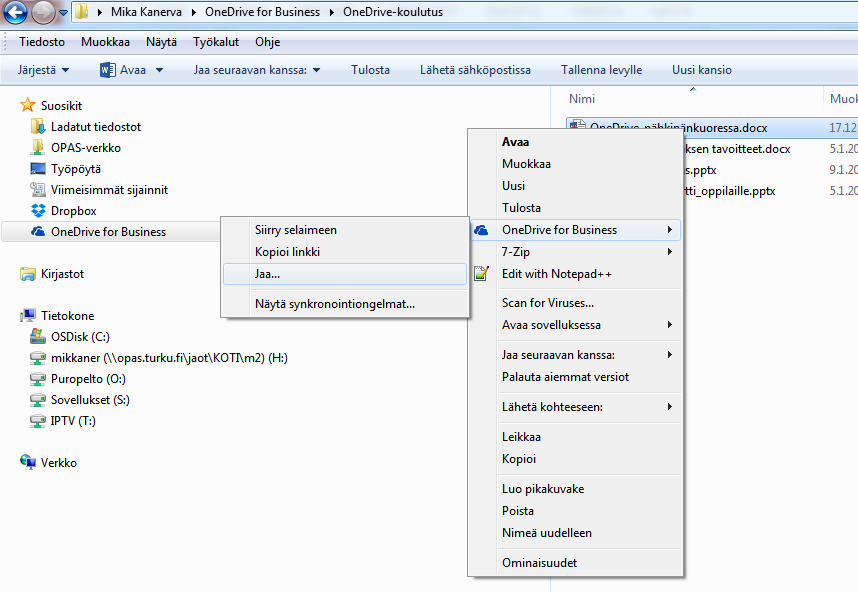The height and width of the screenshot is (592, 858).
Task: Click the Työpöytä desktop icon
Action: point(38,169)
